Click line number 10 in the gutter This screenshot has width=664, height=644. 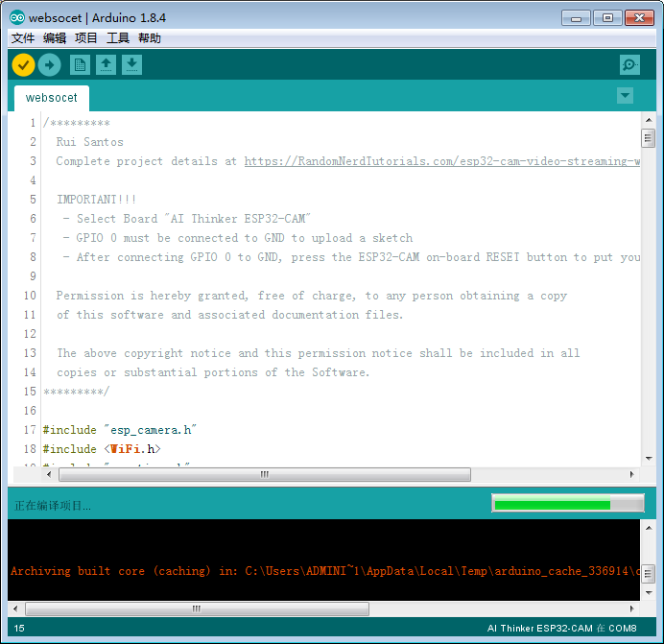[30, 296]
